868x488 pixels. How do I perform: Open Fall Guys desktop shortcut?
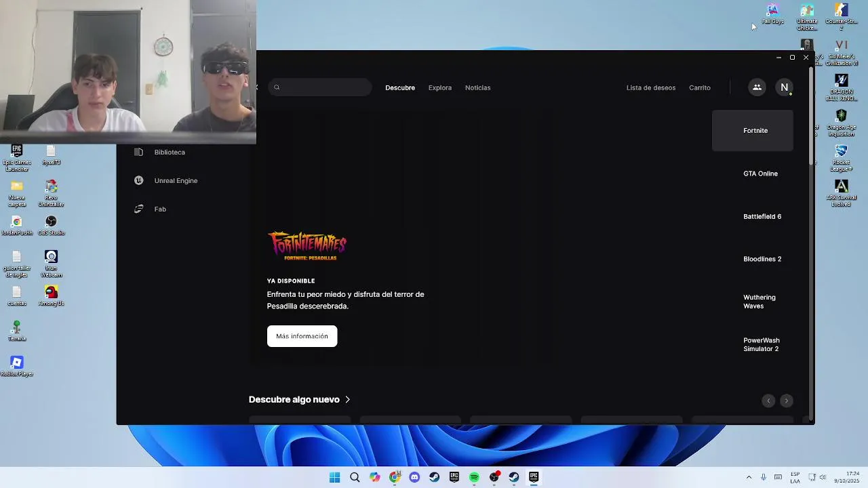click(x=772, y=14)
